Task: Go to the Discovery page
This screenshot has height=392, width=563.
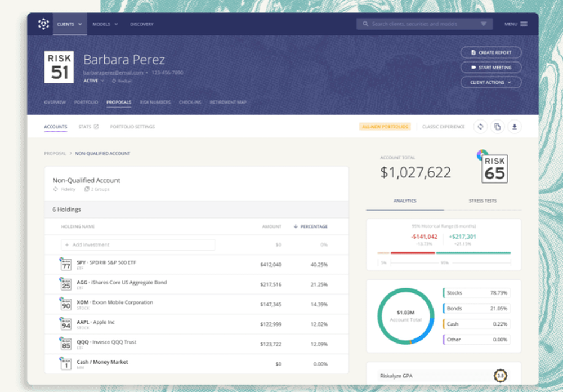Action: tap(142, 24)
